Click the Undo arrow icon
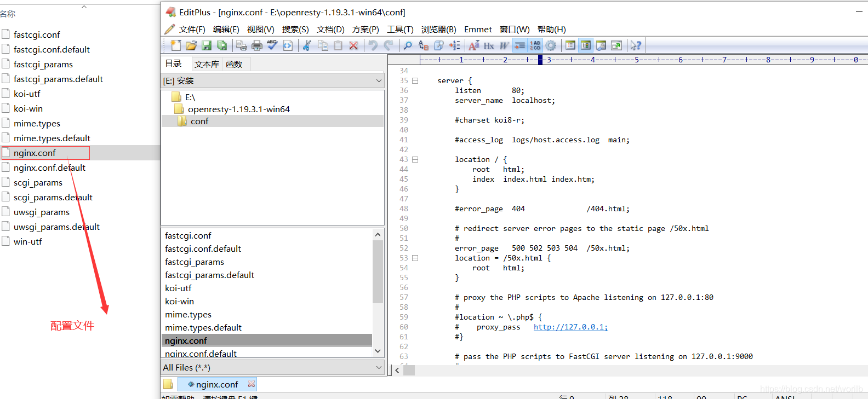 373,45
